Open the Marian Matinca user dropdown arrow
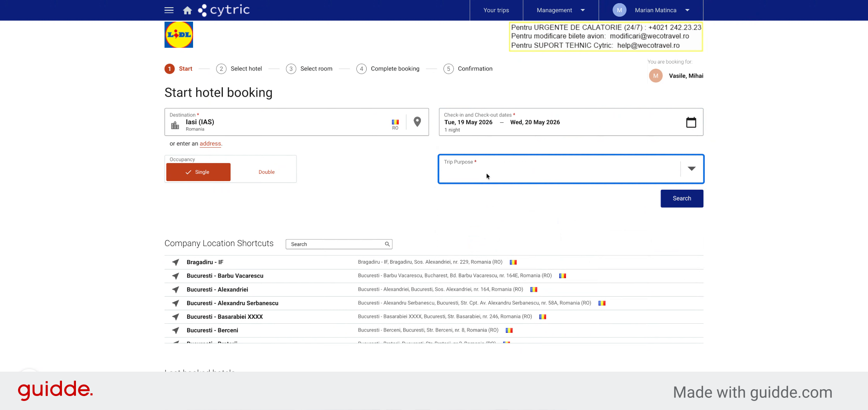868x410 pixels. pyautogui.click(x=687, y=10)
